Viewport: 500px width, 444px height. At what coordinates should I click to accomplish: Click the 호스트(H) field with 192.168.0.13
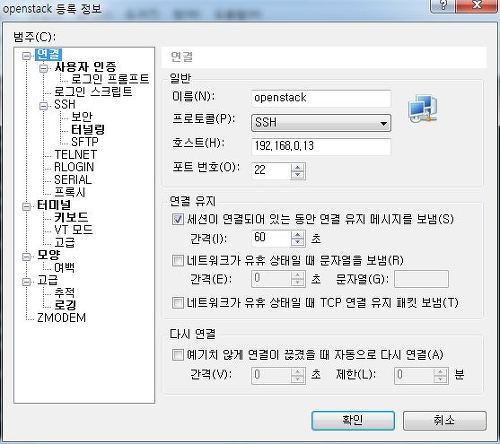coord(321,146)
